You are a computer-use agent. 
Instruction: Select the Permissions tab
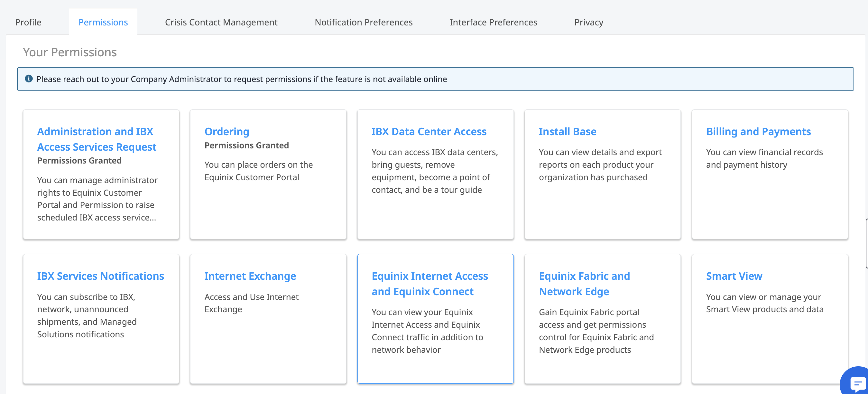[x=103, y=22]
